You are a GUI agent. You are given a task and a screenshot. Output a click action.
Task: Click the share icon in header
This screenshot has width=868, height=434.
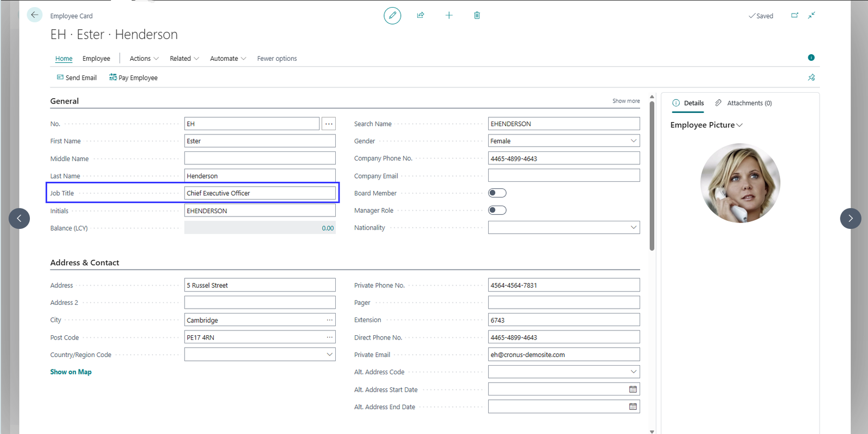pyautogui.click(x=420, y=15)
